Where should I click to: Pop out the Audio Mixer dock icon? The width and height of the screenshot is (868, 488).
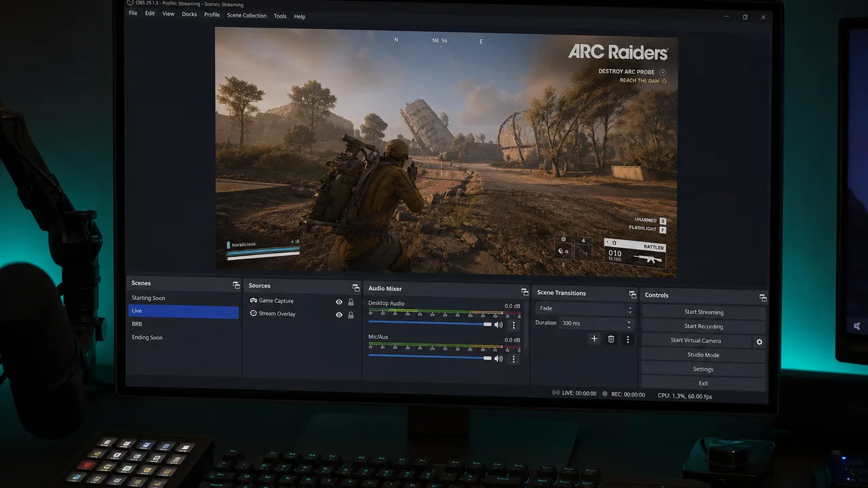(x=524, y=292)
